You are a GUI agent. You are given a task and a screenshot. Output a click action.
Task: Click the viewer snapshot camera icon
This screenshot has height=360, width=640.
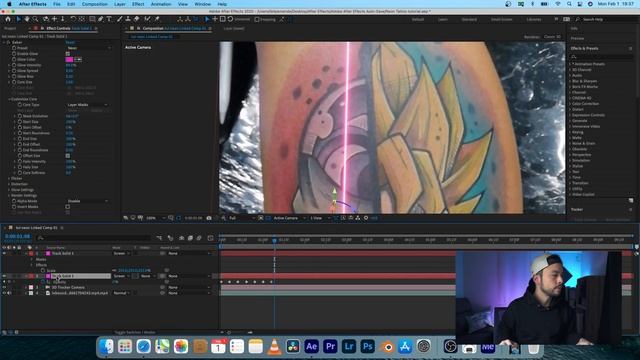(x=209, y=218)
